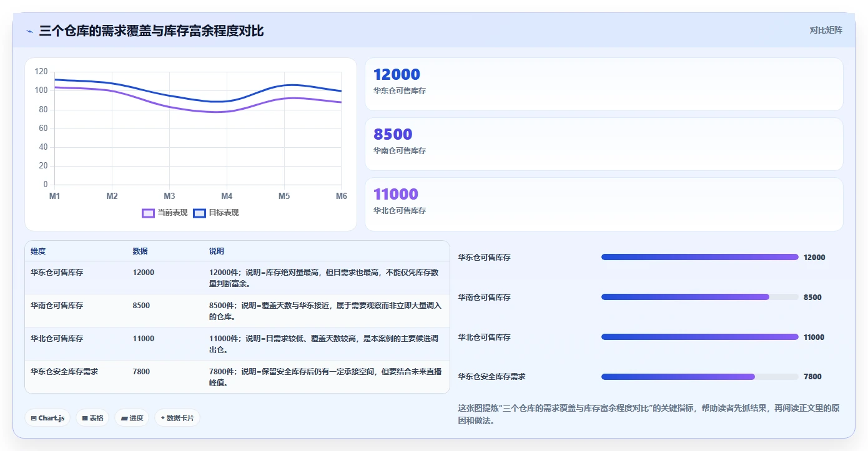Click the 进度 tag

tap(132, 418)
